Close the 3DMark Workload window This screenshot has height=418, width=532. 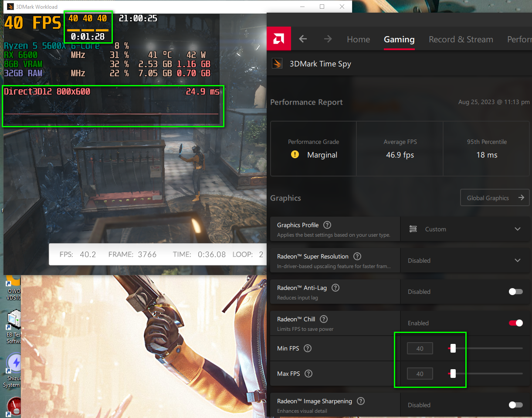click(x=342, y=7)
